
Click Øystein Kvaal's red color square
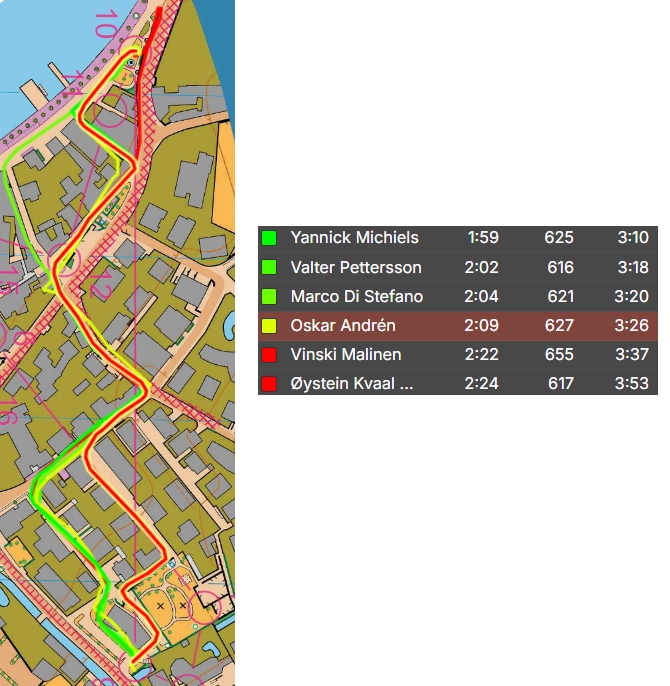[269, 384]
